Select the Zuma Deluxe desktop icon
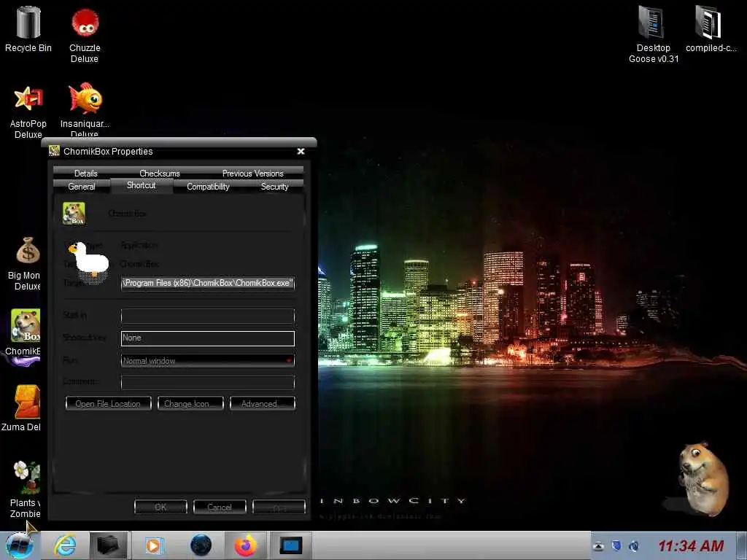Screen dimensions: 747x560 (x=27, y=402)
